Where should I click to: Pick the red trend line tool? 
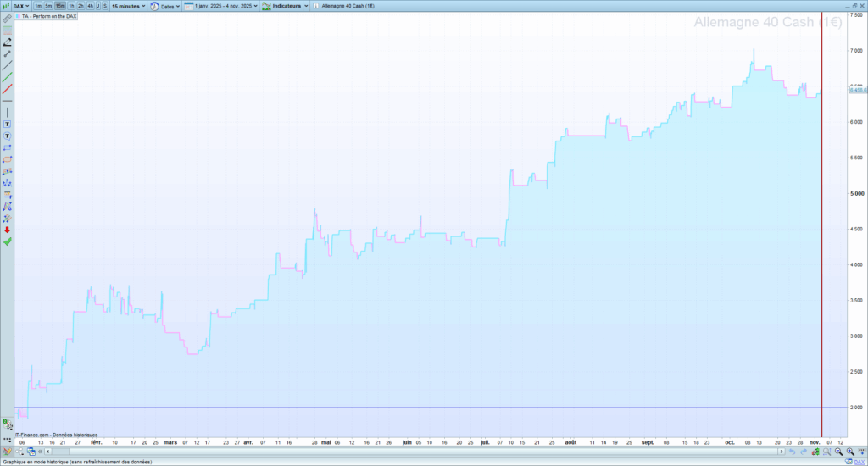pos(8,89)
